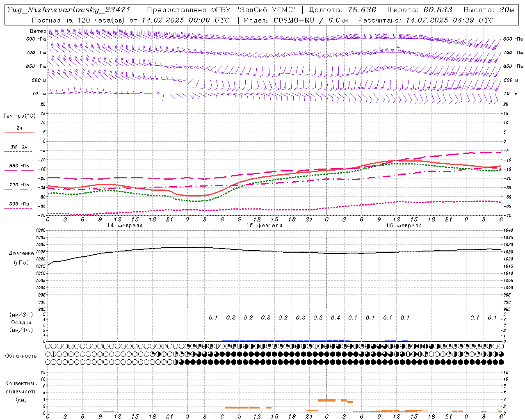Click the (мм/3ч.) precipitation unit label
525x420 pixels.
pyautogui.click(x=21, y=315)
